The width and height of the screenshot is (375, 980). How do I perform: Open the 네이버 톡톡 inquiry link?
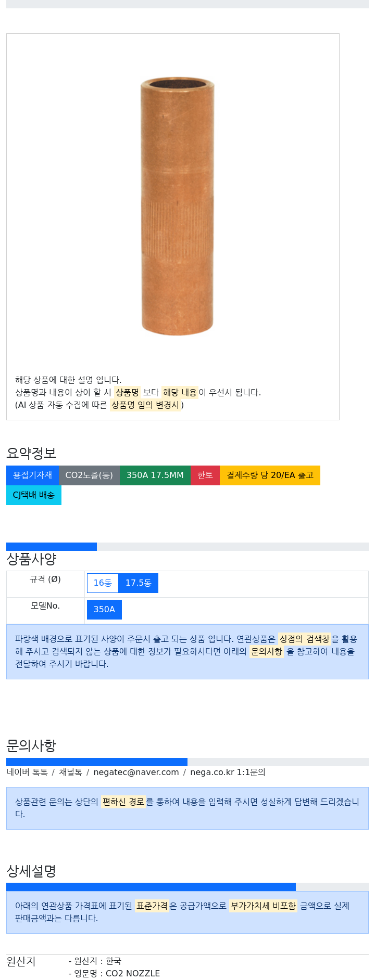click(27, 772)
